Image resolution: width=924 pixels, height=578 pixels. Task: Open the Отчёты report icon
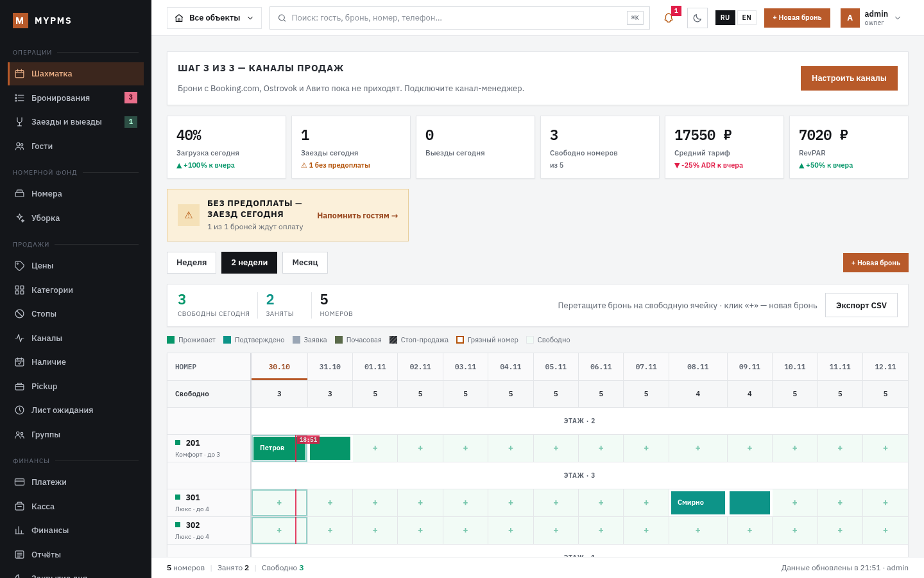tap(20, 555)
